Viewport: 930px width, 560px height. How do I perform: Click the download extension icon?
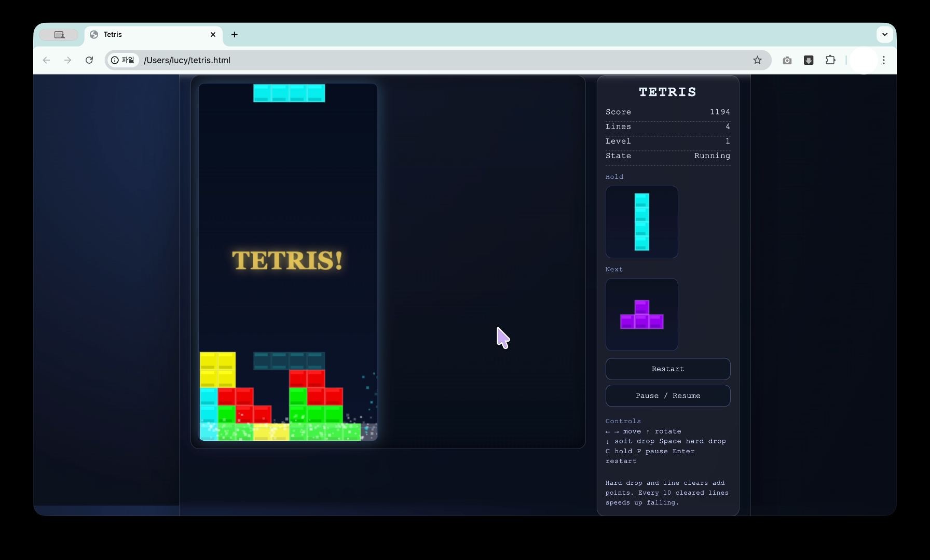(x=809, y=60)
